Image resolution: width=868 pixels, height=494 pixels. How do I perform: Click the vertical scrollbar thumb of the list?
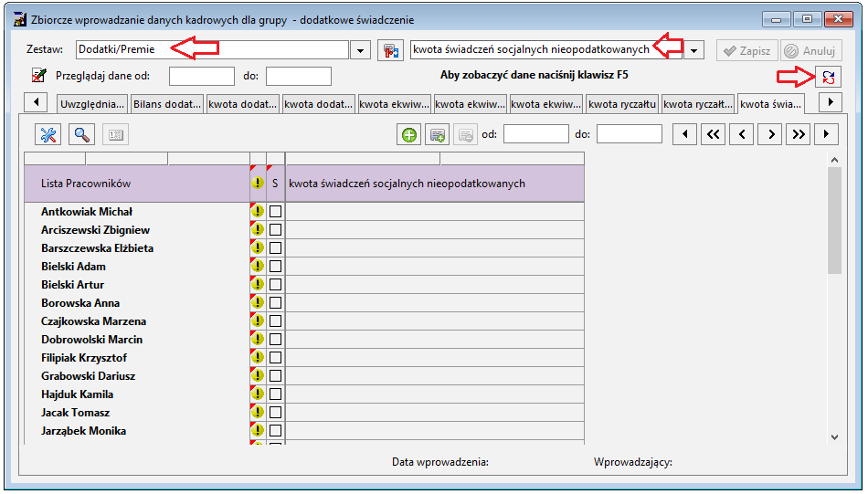point(835,220)
